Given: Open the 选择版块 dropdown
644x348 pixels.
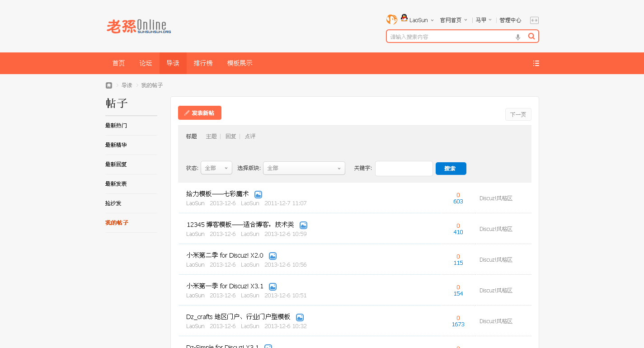Looking at the screenshot, I should pos(304,168).
